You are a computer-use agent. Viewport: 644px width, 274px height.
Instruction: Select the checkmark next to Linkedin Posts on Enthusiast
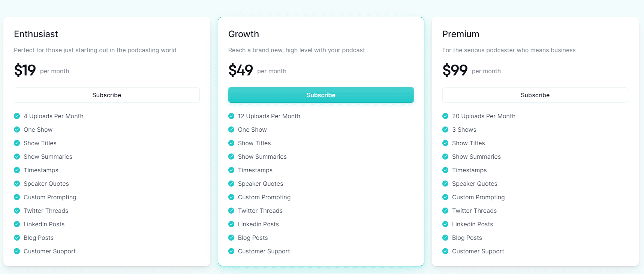click(17, 224)
